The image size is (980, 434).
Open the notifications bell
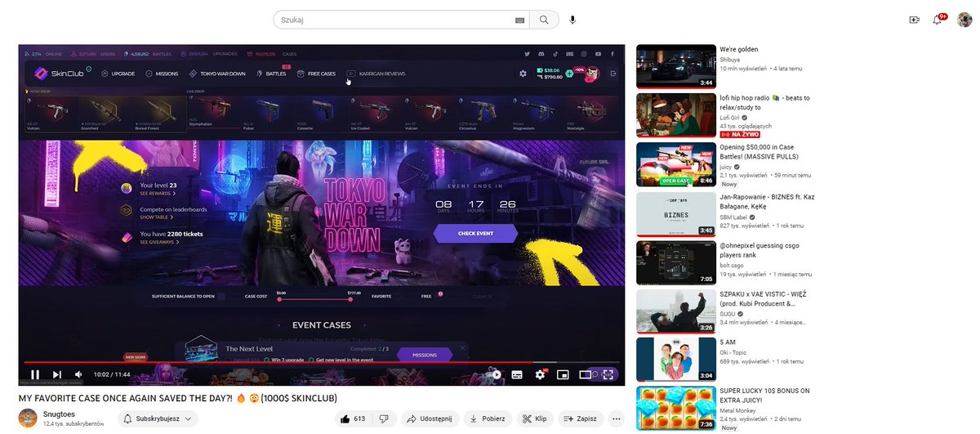tap(938, 20)
